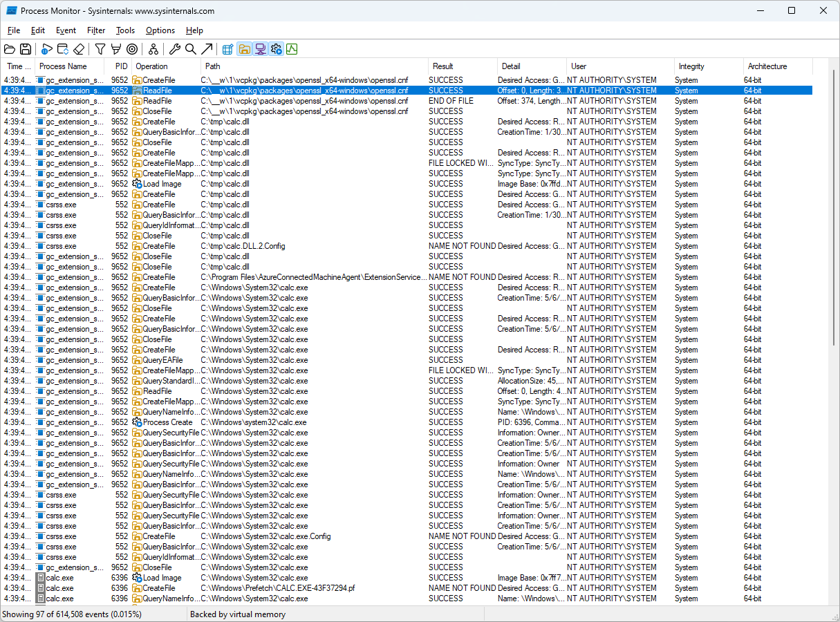Open the Filter funnel icon
Image resolution: width=840 pixels, height=622 pixels.
pyautogui.click(x=100, y=49)
